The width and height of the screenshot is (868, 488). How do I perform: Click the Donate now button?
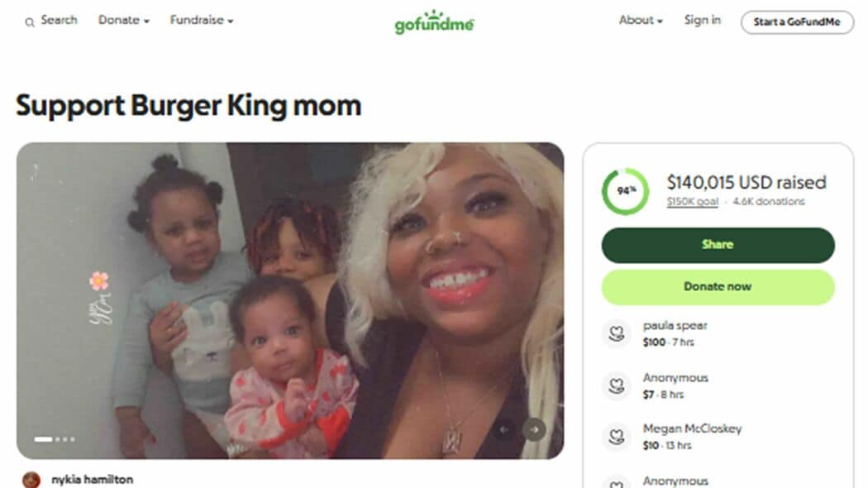point(718,286)
